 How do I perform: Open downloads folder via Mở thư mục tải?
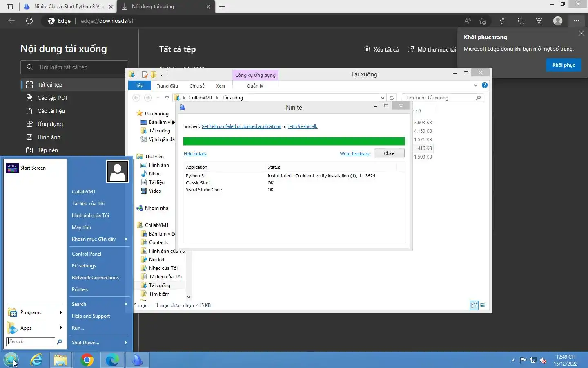(x=432, y=49)
